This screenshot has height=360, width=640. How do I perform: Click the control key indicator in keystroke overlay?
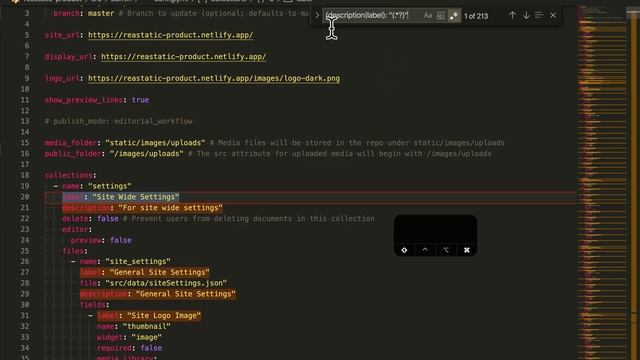[x=425, y=250]
